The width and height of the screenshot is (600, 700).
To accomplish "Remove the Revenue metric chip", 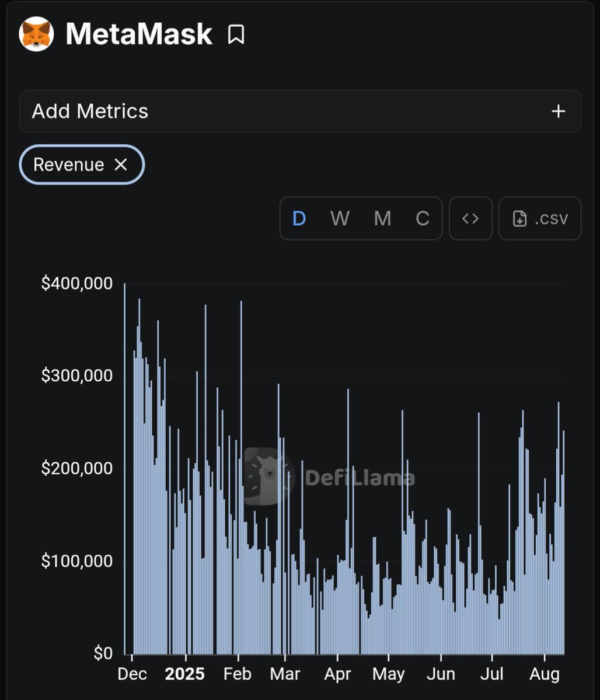I will tap(121, 165).
